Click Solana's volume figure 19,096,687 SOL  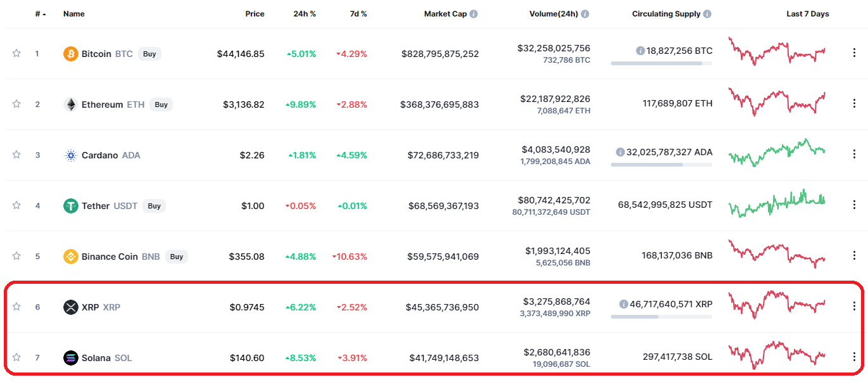[x=562, y=364]
